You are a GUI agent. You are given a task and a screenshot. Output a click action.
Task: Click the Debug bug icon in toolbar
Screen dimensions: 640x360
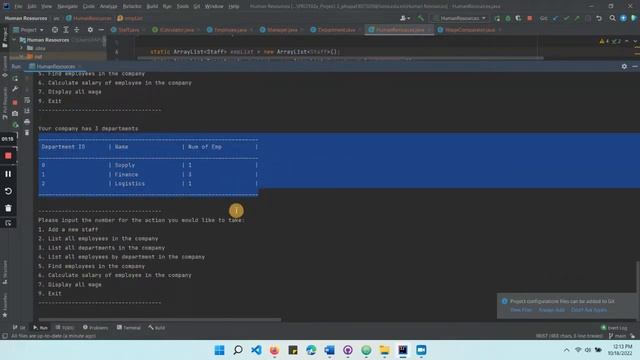click(508, 18)
